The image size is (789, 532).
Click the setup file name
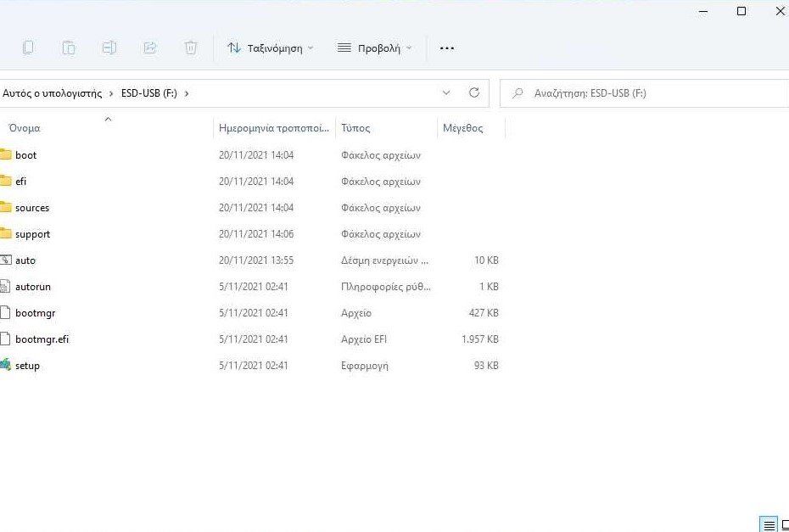(27, 366)
